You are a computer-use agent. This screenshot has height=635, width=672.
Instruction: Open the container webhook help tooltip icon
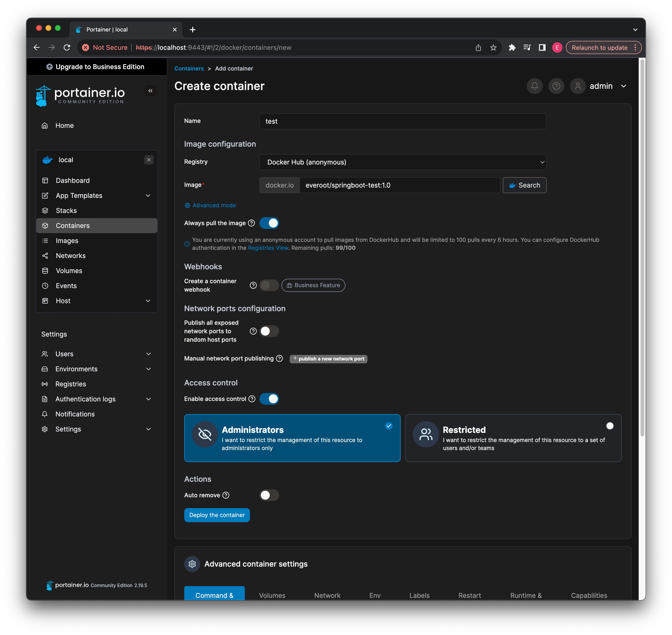[253, 285]
